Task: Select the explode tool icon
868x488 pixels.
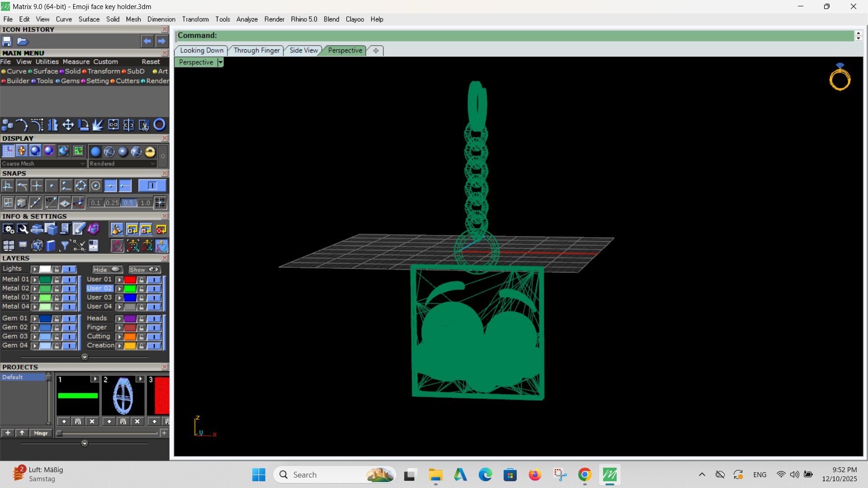Action: coord(98,125)
